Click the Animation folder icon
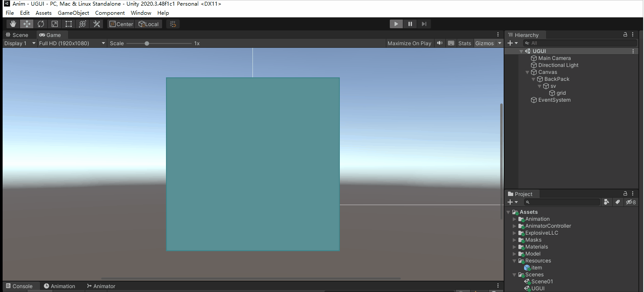Image resolution: width=644 pixels, height=292 pixels. pos(521,219)
